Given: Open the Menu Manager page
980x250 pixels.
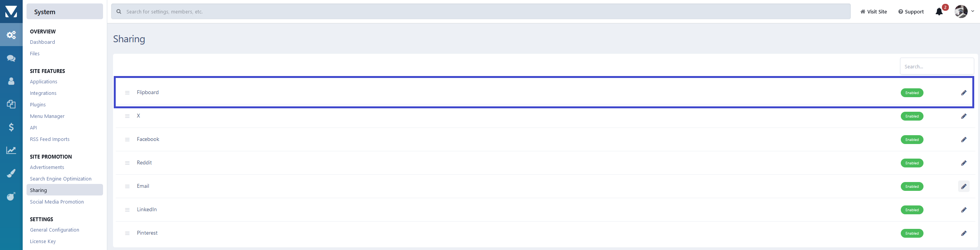Looking at the screenshot, I should tap(47, 116).
